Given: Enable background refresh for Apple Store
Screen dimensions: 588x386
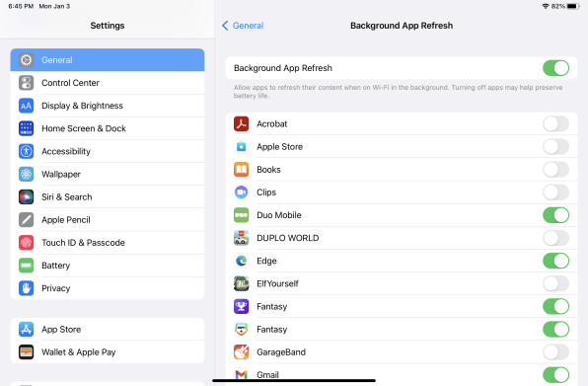Looking at the screenshot, I should tap(555, 147).
